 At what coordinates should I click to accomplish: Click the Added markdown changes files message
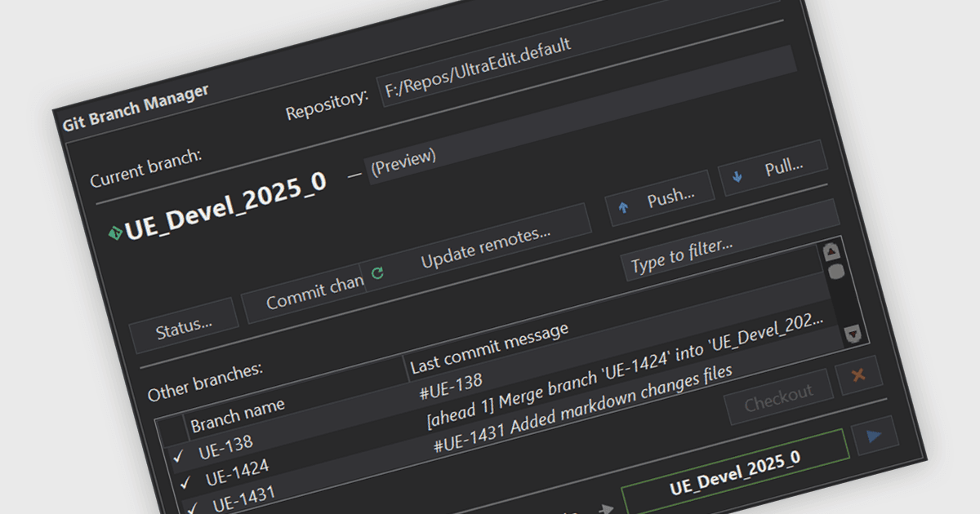pos(582,408)
